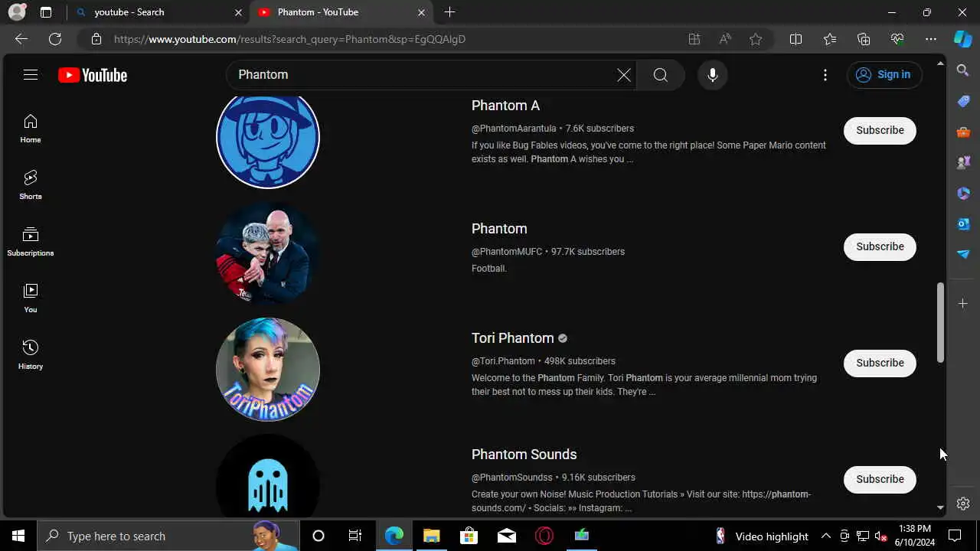Open History in sidebar
This screenshot has height=551, width=980.
[31, 355]
